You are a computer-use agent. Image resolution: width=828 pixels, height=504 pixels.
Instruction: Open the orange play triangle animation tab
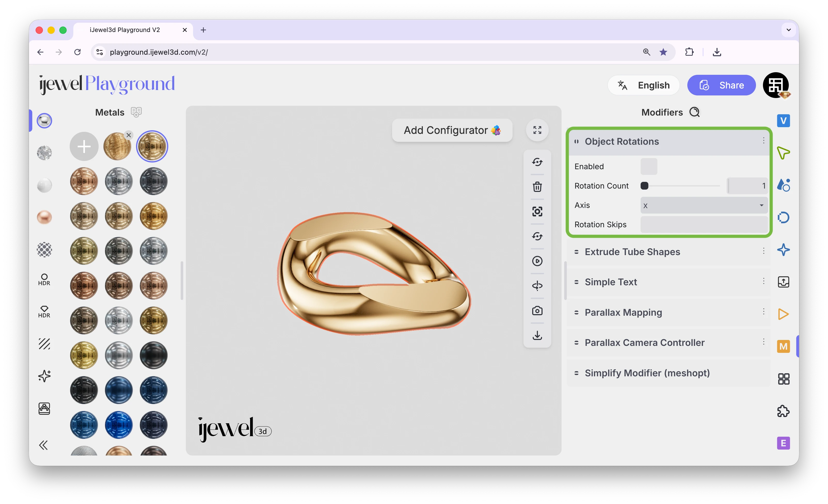pyautogui.click(x=783, y=314)
